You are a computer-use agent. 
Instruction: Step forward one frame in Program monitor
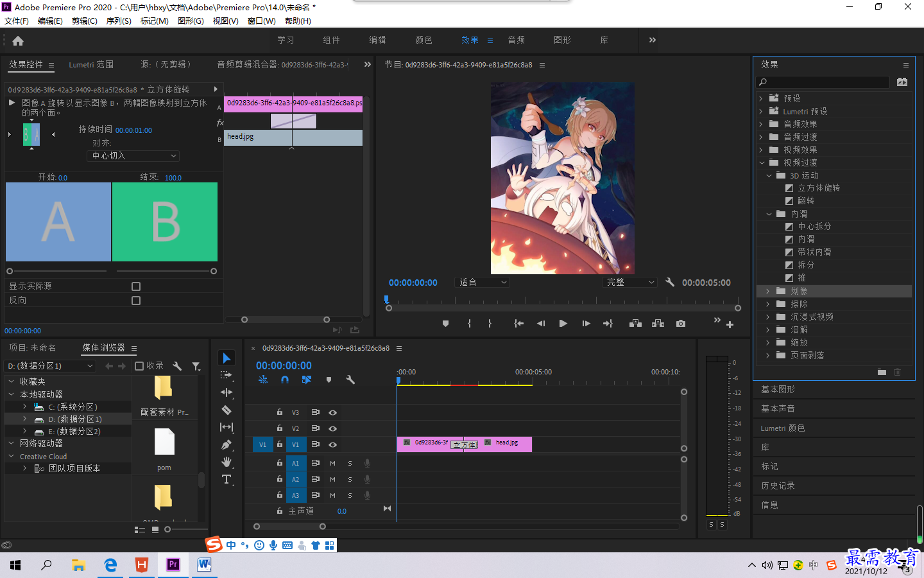click(x=586, y=324)
